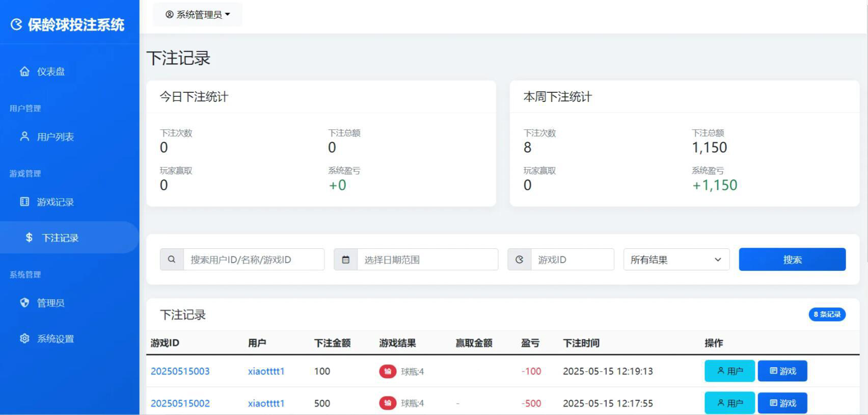Image resolution: width=868 pixels, height=415 pixels.
Task: Expand the 系统管理员 account dropdown
Action: [x=198, y=15]
